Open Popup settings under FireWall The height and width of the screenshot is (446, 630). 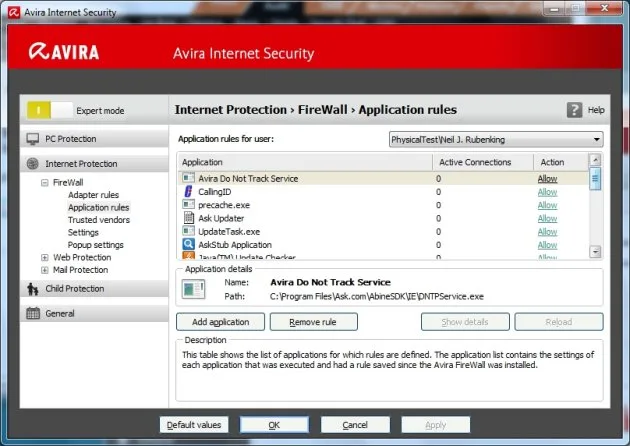pyautogui.click(x=96, y=245)
